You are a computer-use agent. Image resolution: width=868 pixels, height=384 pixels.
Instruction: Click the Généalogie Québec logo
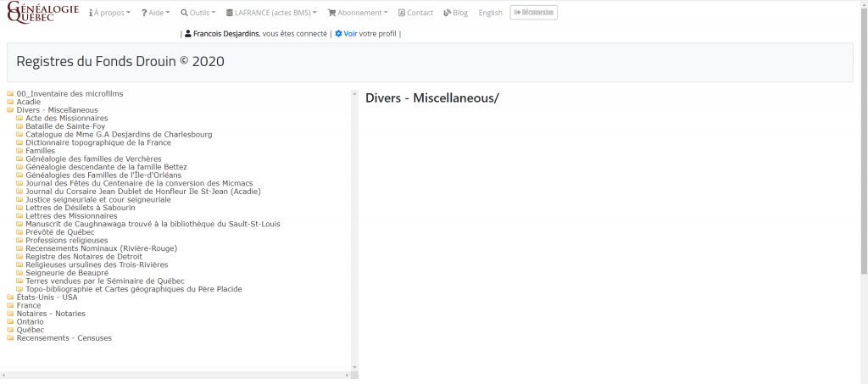[x=42, y=13]
